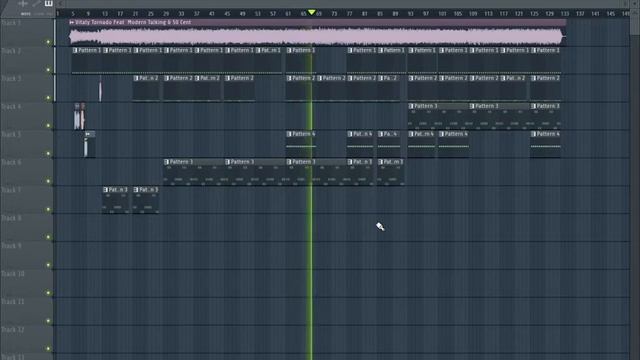Click the clip icon of Pattern 4 at bar 125
Image resolution: width=640 pixels, height=360 pixels.
(x=533, y=134)
